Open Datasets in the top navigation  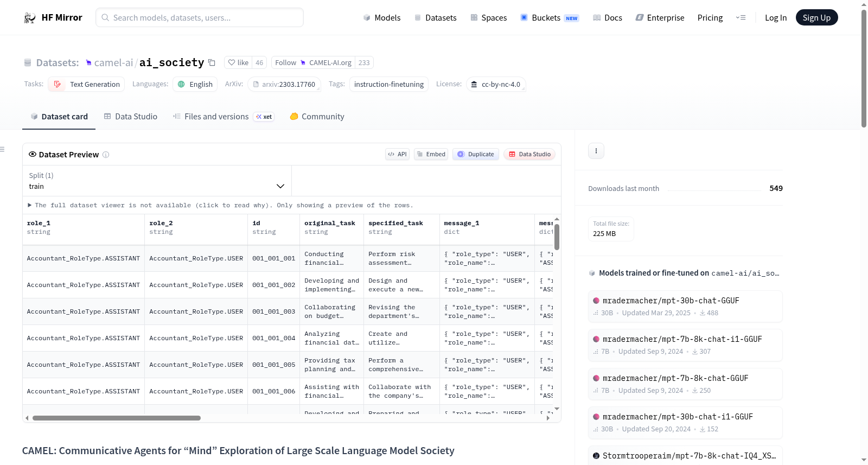436,17
